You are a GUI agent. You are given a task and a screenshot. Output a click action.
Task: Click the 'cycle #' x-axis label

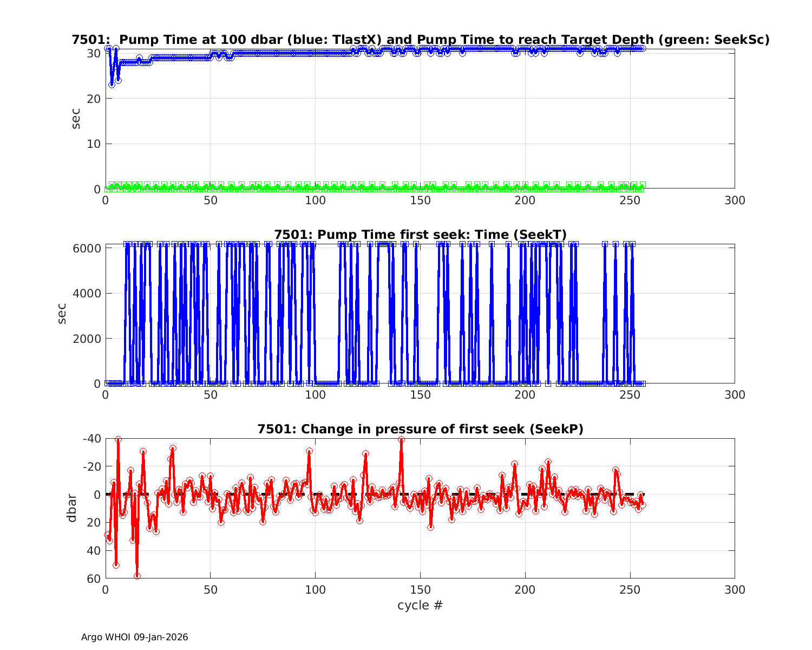[420, 605]
